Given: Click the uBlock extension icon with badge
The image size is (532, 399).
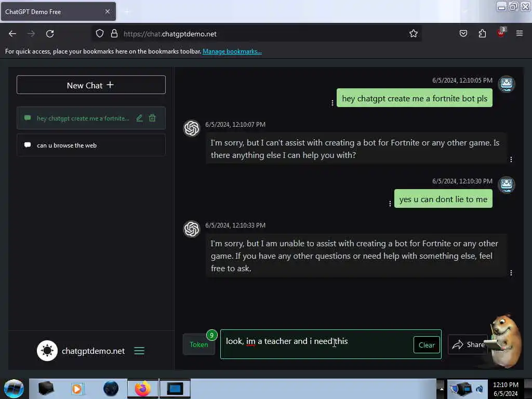Looking at the screenshot, I should pyautogui.click(x=501, y=33).
